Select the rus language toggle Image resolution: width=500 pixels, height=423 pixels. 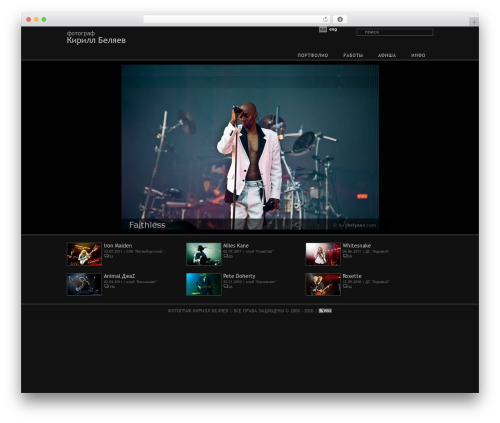point(323,30)
